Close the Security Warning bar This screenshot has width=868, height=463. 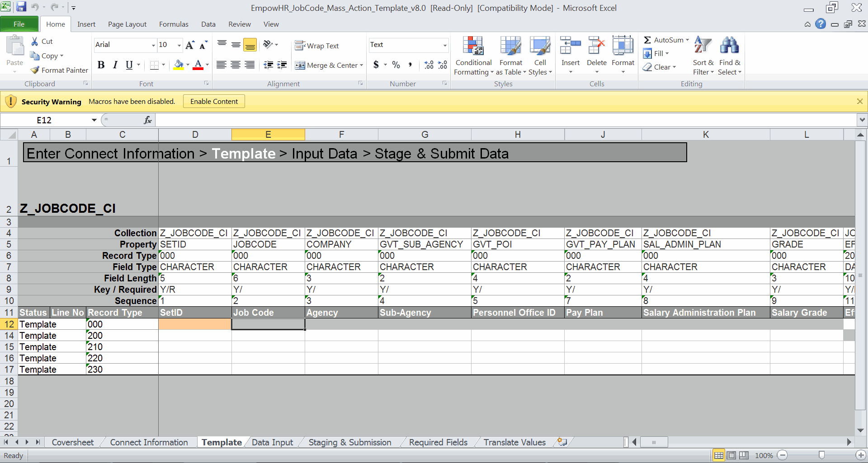[x=859, y=101]
